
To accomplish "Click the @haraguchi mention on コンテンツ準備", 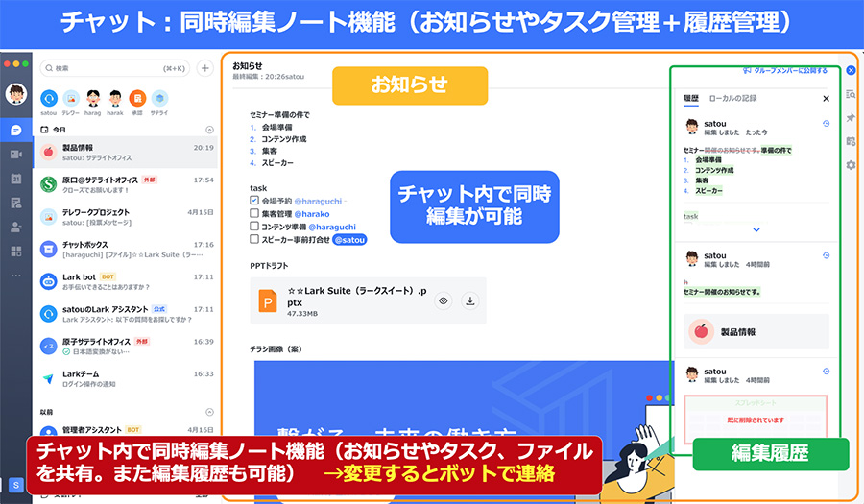I will 332,227.
